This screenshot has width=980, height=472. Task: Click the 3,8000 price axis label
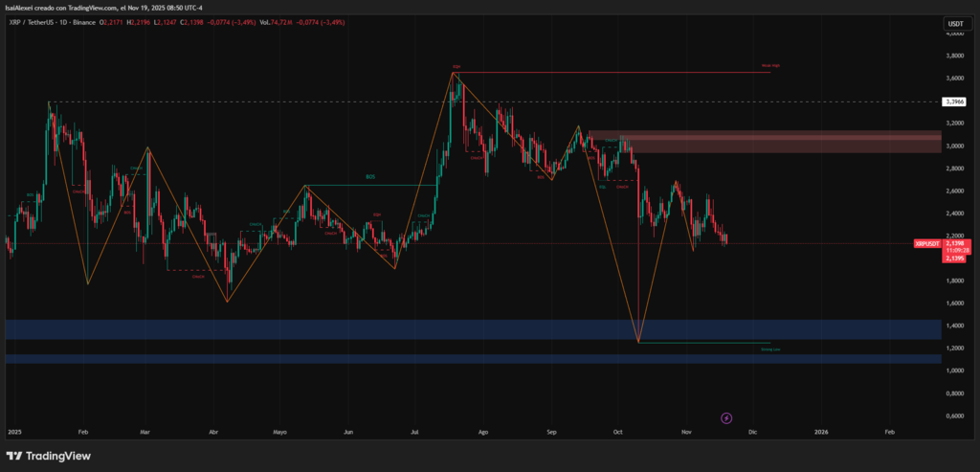point(954,56)
